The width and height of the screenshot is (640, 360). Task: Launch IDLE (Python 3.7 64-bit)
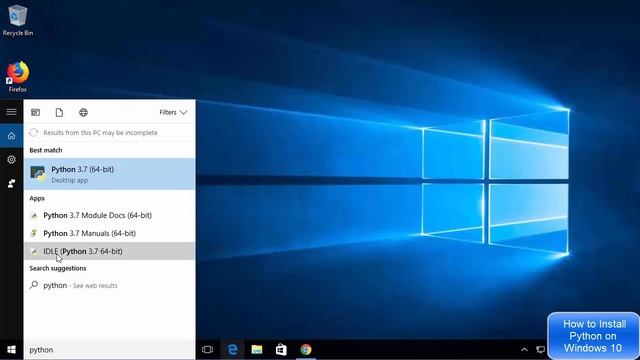[109, 251]
